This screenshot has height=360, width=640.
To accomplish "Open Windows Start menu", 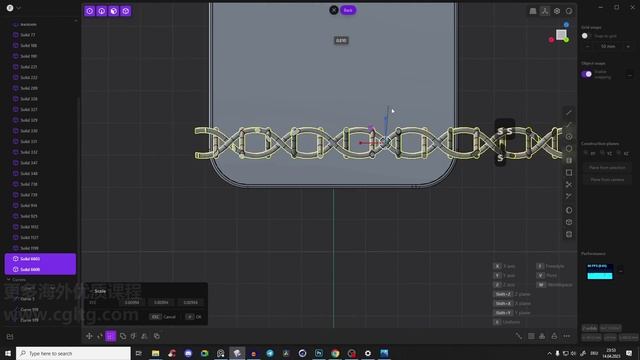I will [8, 353].
